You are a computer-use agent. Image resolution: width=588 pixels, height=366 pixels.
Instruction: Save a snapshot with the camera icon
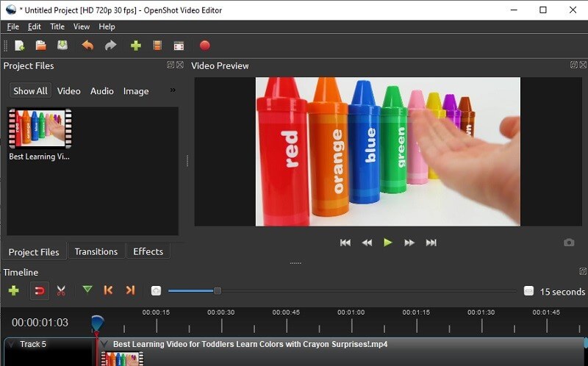click(x=569, y=243)
